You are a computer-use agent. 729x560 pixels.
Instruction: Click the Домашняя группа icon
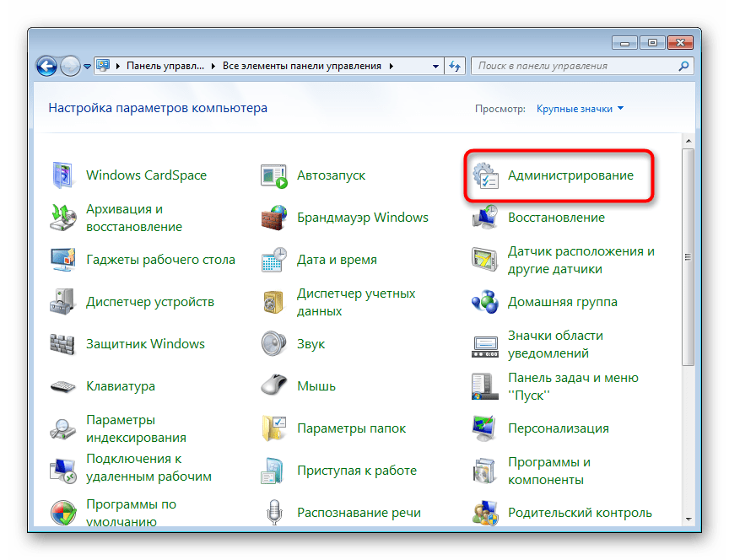tap(485, 302)
